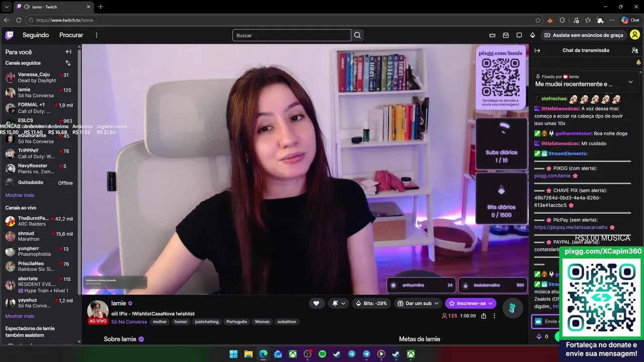
Task: Open the Só Na Conversa category link
Action: tap(129, 322)
